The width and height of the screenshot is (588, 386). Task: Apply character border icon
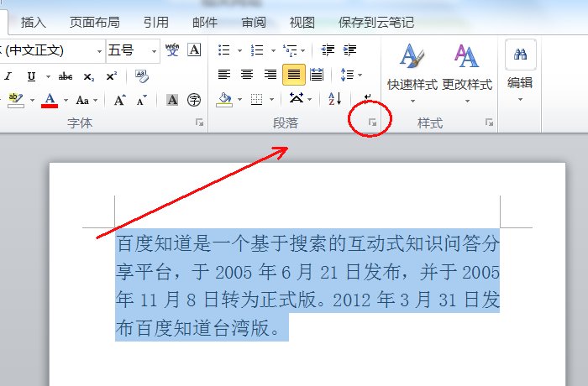[x=194, y=50]
